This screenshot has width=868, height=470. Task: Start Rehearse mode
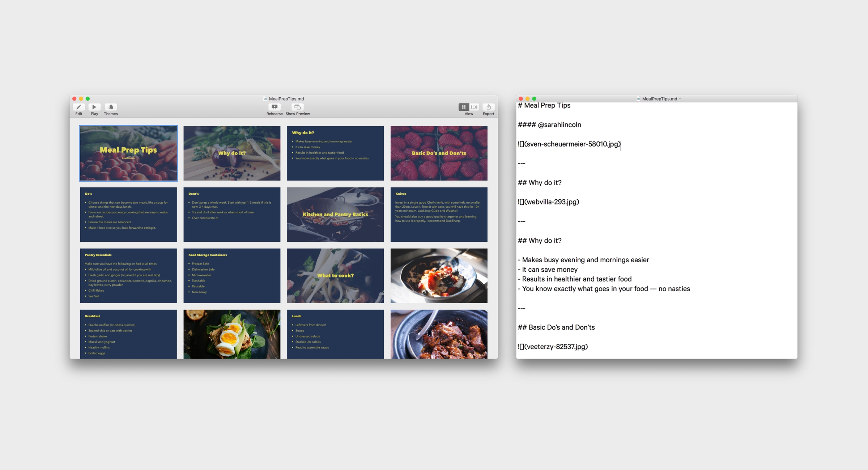tap(275, 107)
